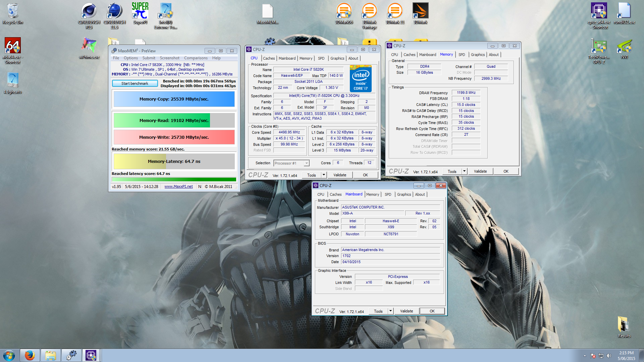Select Mainboard tab in CPU-Z Memory window
Image resolution: width=644 pixels, height=362 pixels.
tap(427, 55)
